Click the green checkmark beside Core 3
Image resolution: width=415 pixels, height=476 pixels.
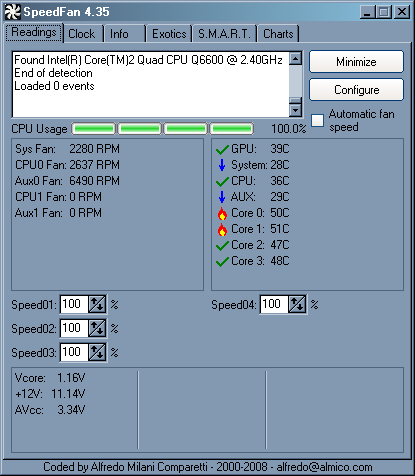[x=222, y=262]
